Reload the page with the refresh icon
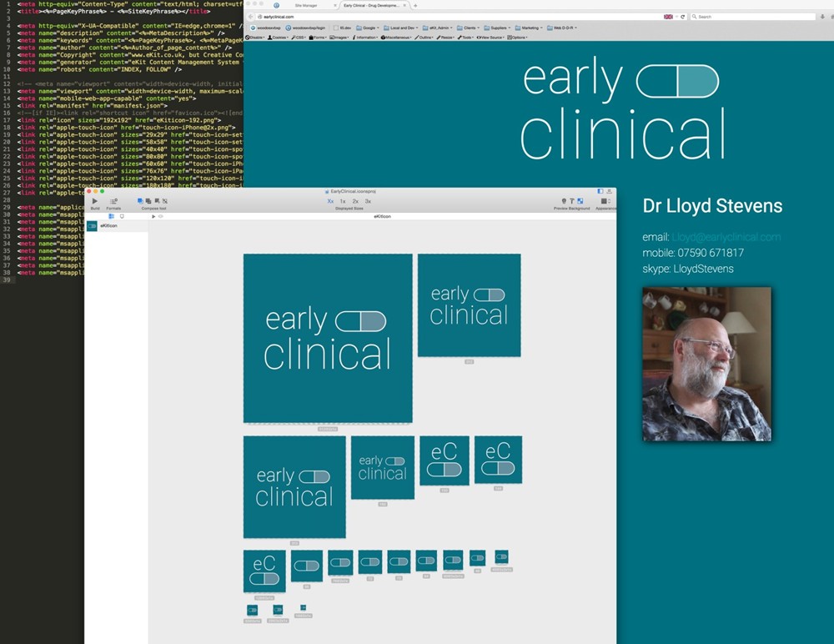Screen dimensions: 834x644 (682, 17)
